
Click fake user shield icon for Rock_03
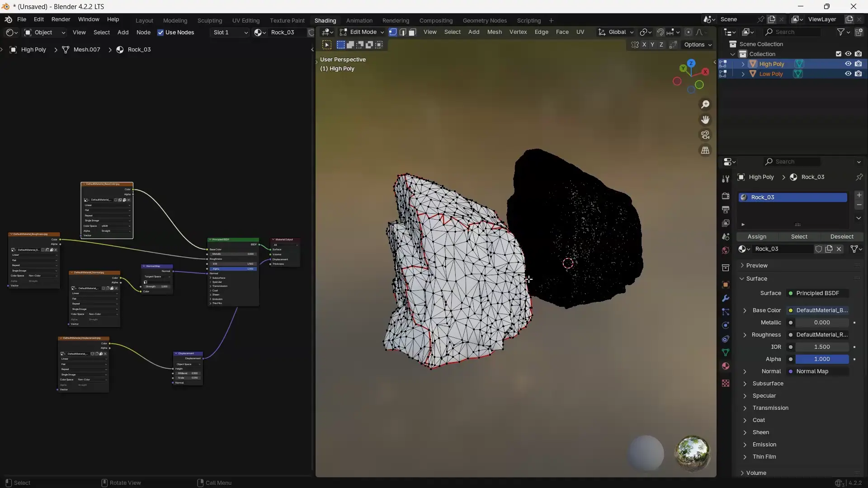(x=819, y=249)
